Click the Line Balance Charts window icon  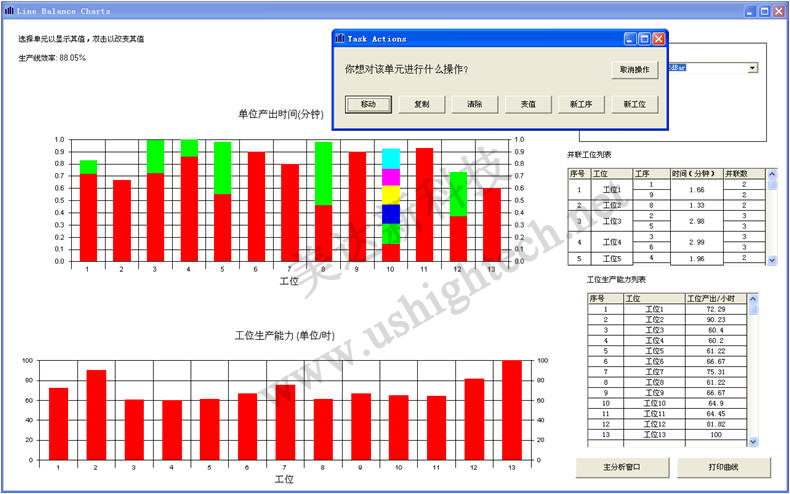pyautogui.click(x=10, y=11)
